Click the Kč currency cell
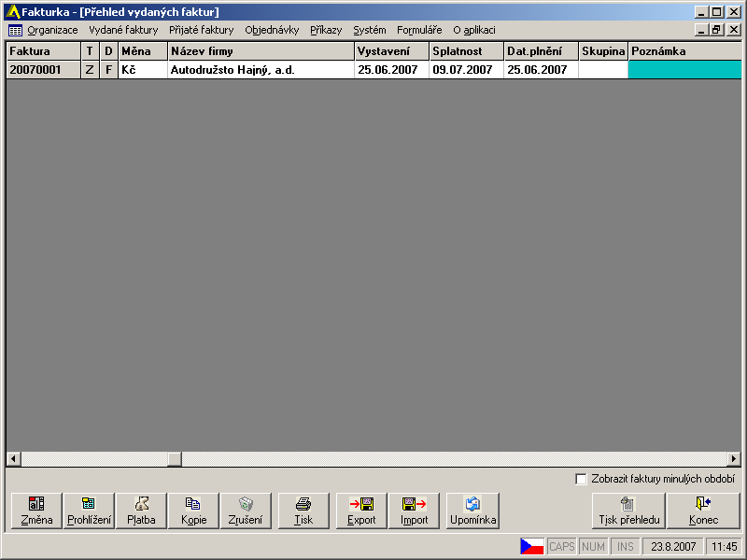The width and height of the screenshot is (747, 560). click(143, 70)
